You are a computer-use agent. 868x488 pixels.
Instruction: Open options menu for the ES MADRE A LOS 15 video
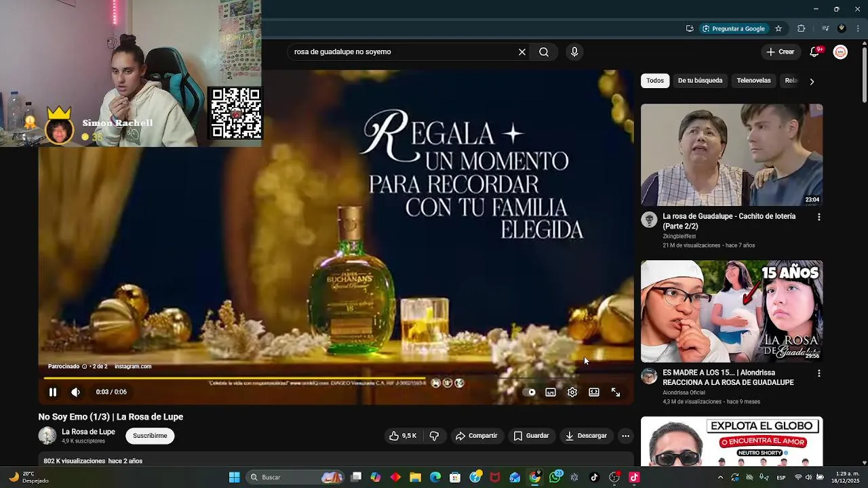(818, 373)
